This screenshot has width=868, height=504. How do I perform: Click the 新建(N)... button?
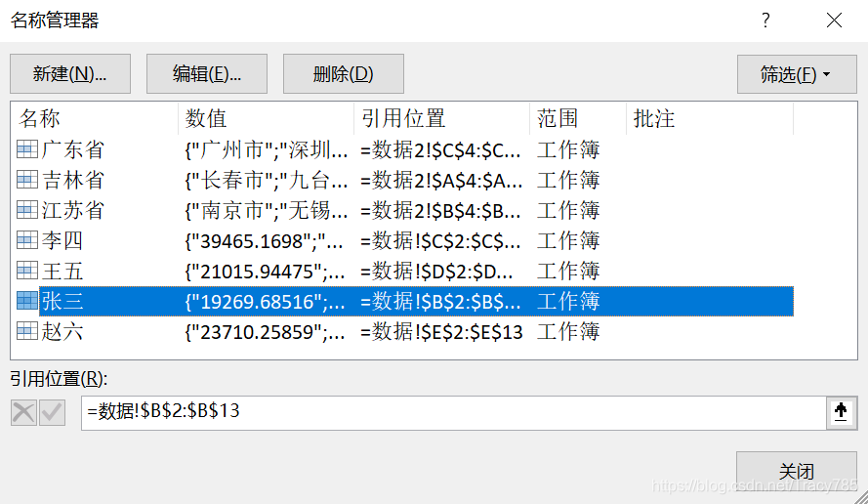(70, 73)
